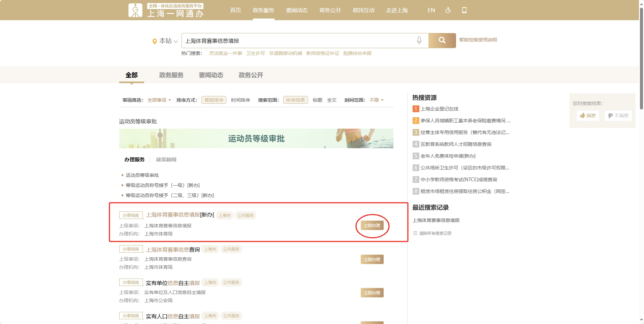Select the 政策新闻 sub-tab
The height and width of the screenshot is (324, 644).
pyautogui.click(x=166, y=159)
